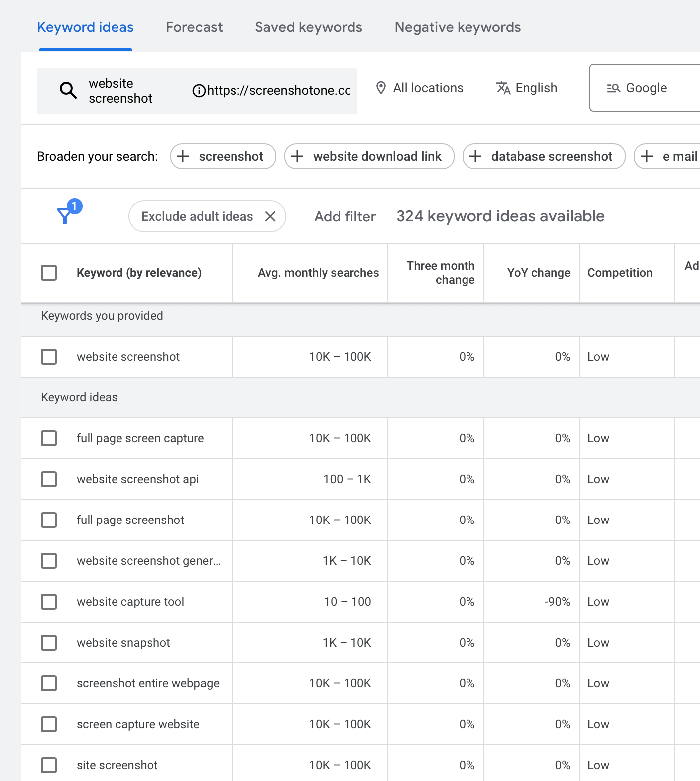Click plus icon on website download link
The width and height of the screenshot is (700, 781).
pyautogui.click(x=297, y=156)
